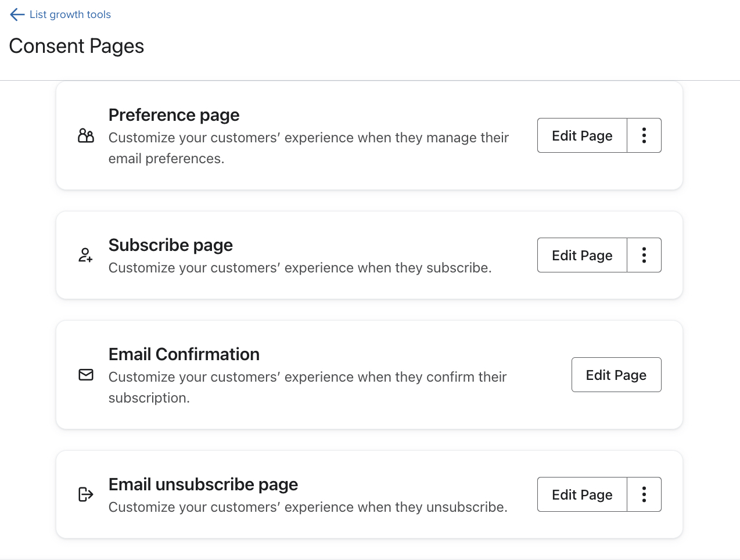Image resolution: width=740 pixels, height=560 pixels.
Task: Click the back arrow next to List growth tools
Action: pyautogui.click(x=16, y=14)
